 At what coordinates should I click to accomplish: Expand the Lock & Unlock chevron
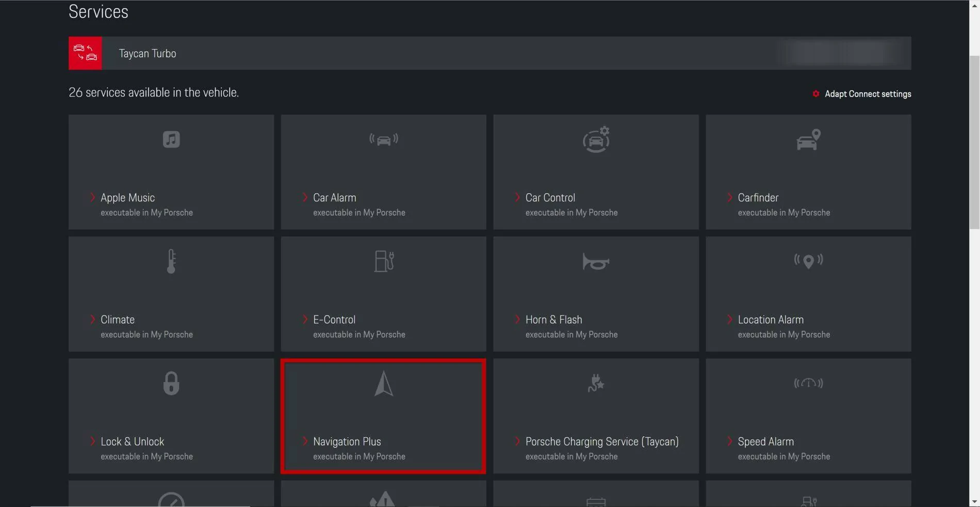(92, 441)
